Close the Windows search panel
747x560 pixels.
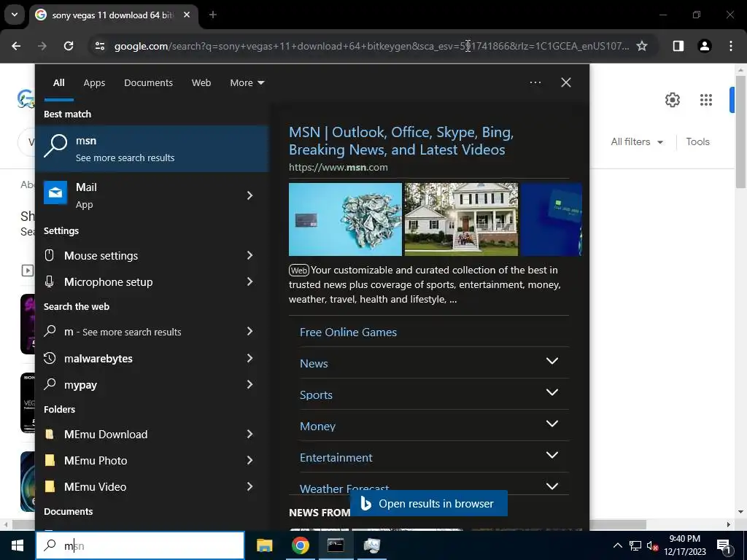coord(565,82)
